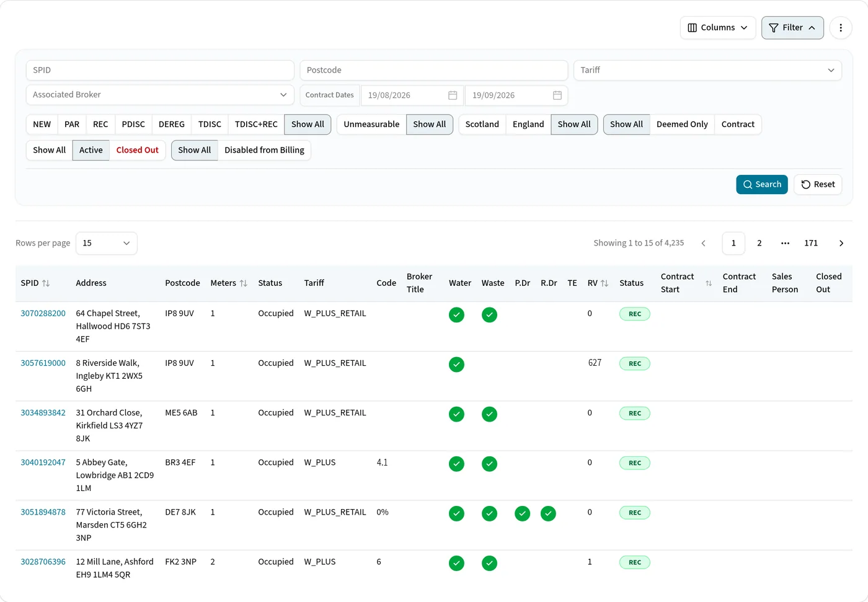Select Contract filter option
This screenshot has width=868, height=602.
tap(738, 125)
